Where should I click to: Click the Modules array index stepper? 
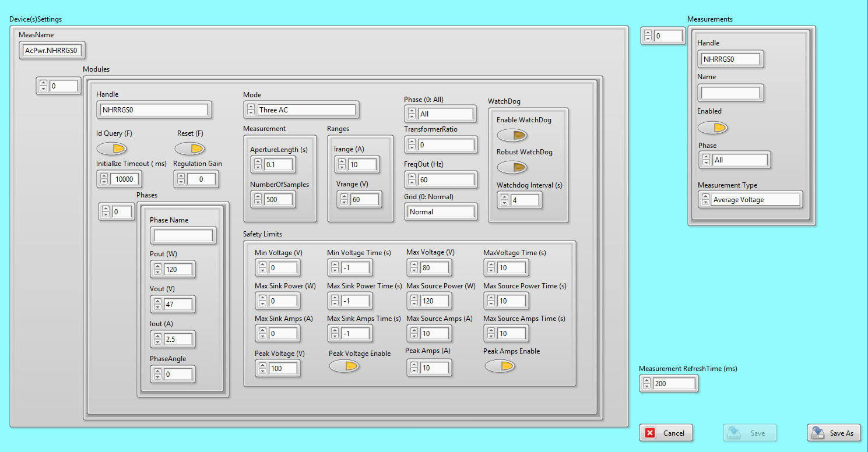click(43, 86)
